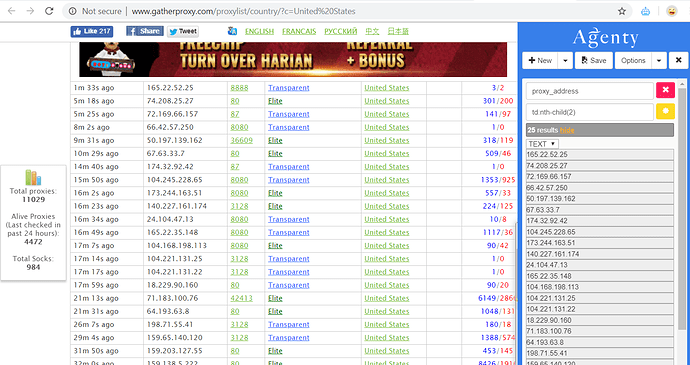
Task: Click the Save button in Agenty
Action: (594, 61)
